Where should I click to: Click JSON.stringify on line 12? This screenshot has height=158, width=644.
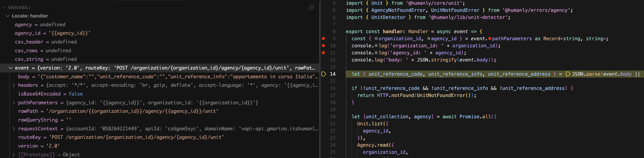tap(436, 60)
